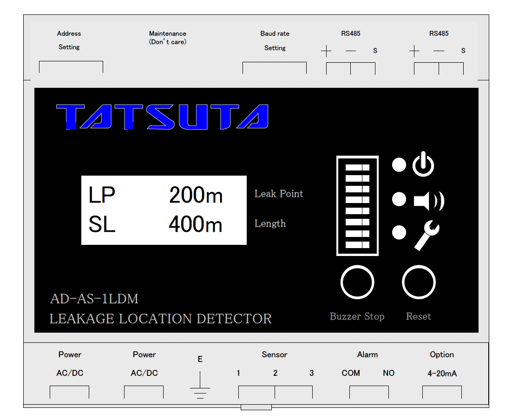Screen dimensions: 512x420
Task: Click the "Reset" label text
Action: click(x=418, y=316)
